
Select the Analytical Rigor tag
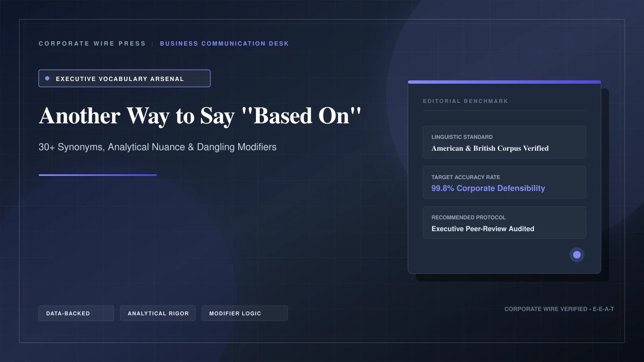coord(158,313)
